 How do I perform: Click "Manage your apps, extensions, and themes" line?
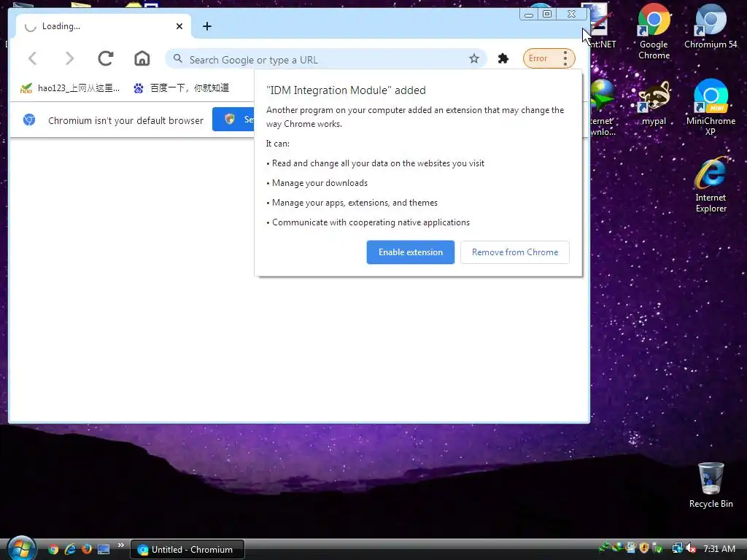(355, 203)
